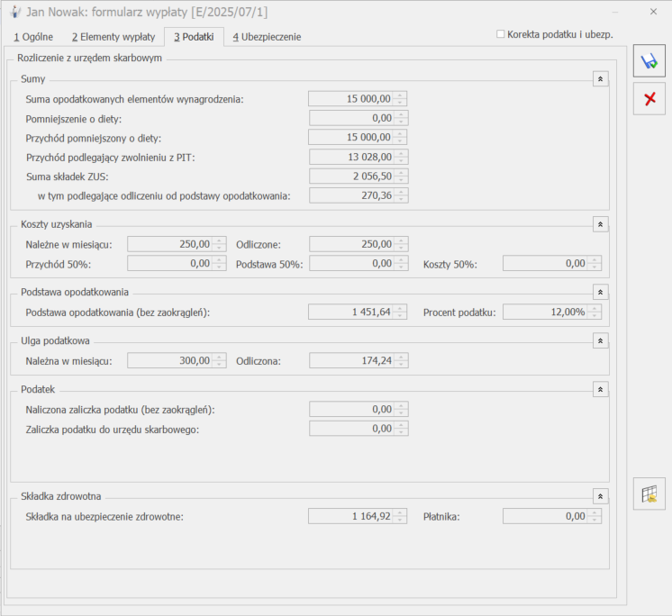Image resolution: width=672 pixels, height=616 pixels.
Task: Click the window title app icon
Action: (15, 12)
